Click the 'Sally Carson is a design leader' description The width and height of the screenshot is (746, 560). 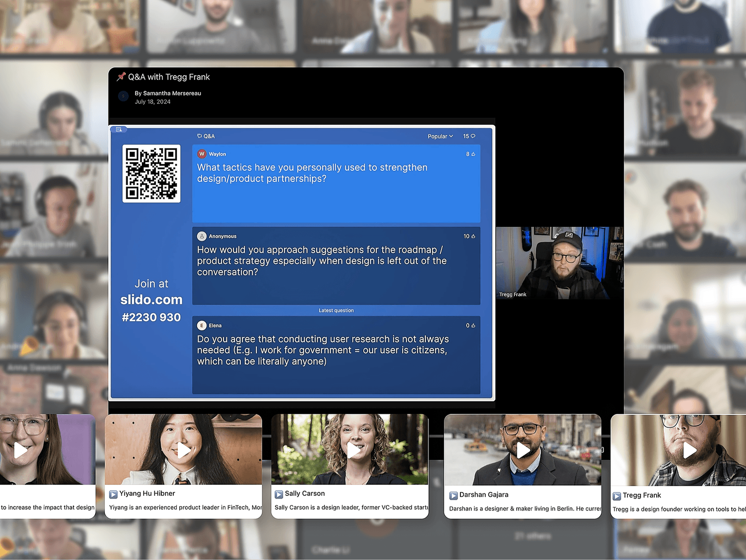(x=352, y=508)
